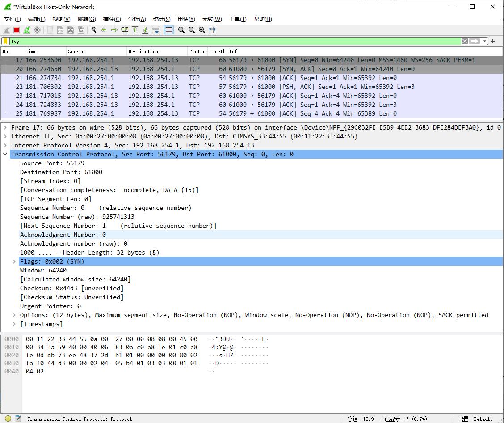Sort by No. column header
The height and width of the screenshot is (423, 504).
click(12, 51)
